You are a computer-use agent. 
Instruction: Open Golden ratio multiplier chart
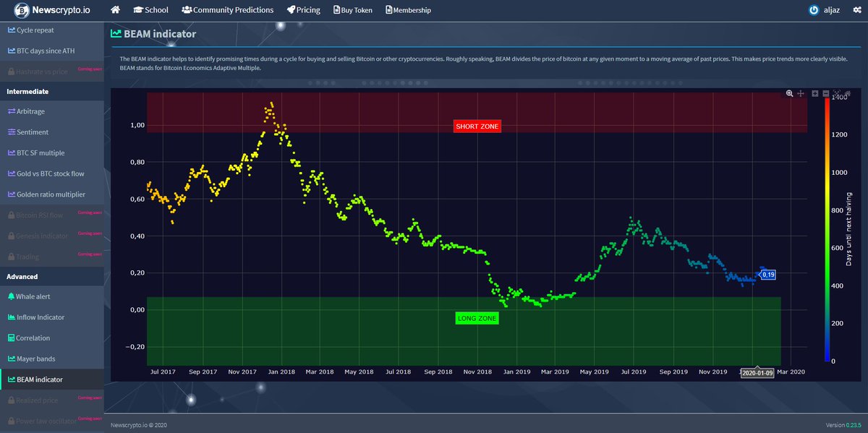pyautogui.click(x=52, y=194)
